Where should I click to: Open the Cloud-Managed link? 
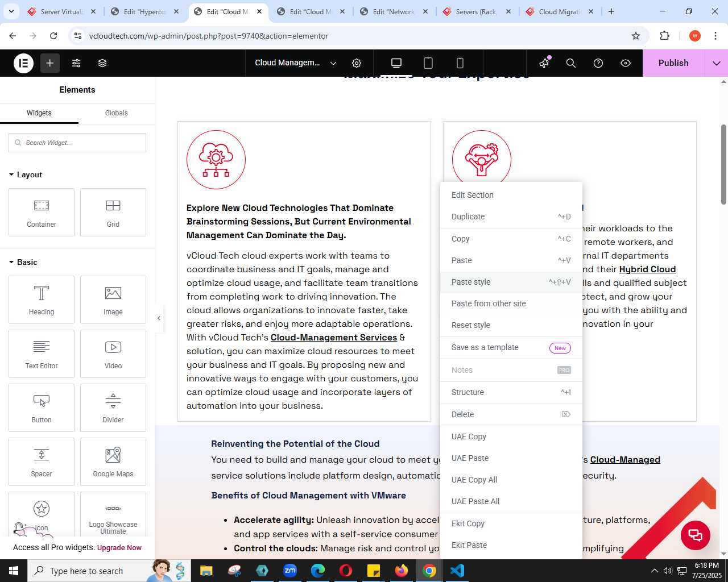click(x=625, y=460)
